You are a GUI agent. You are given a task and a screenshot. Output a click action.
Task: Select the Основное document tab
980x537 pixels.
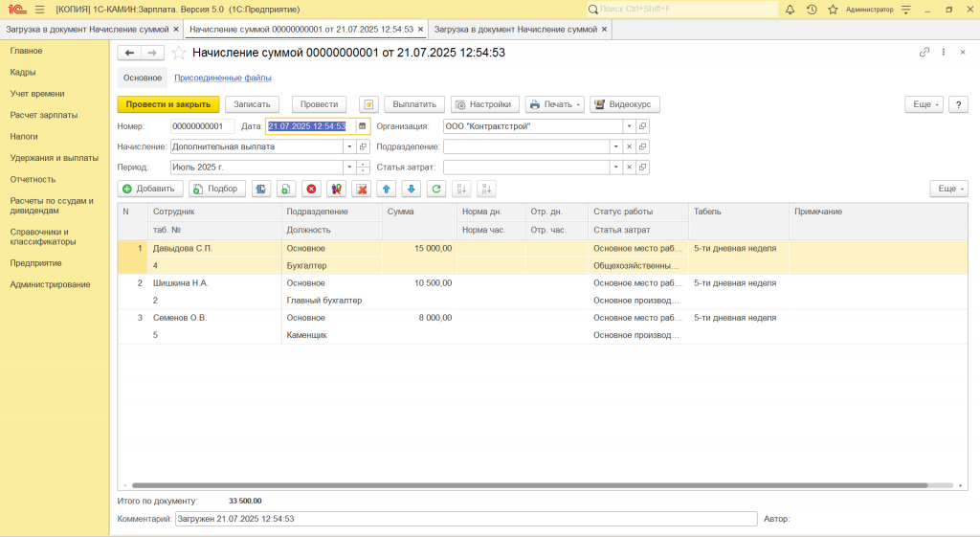pyautogui.click(x=143, y=78)
